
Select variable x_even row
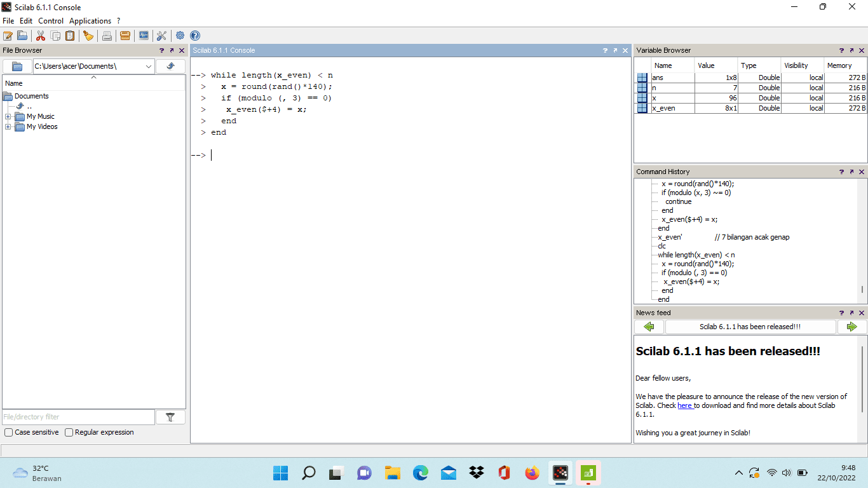[751, 108]
